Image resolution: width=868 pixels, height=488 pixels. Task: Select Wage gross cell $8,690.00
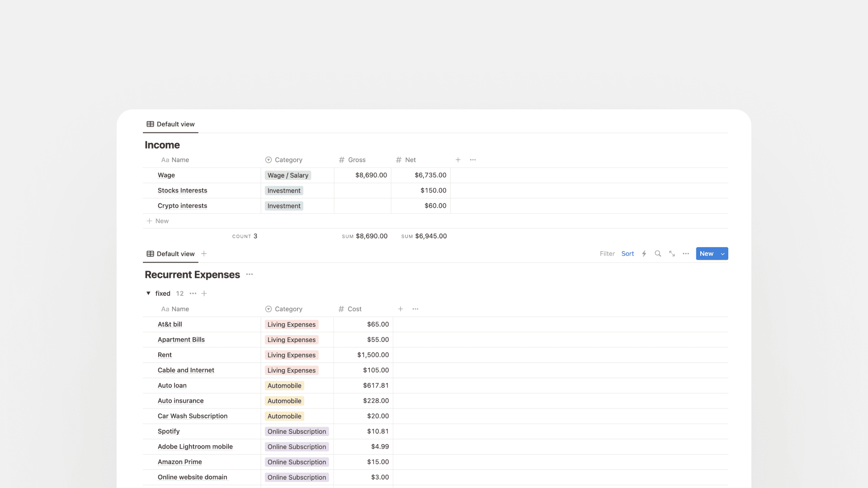click(363, 175)
